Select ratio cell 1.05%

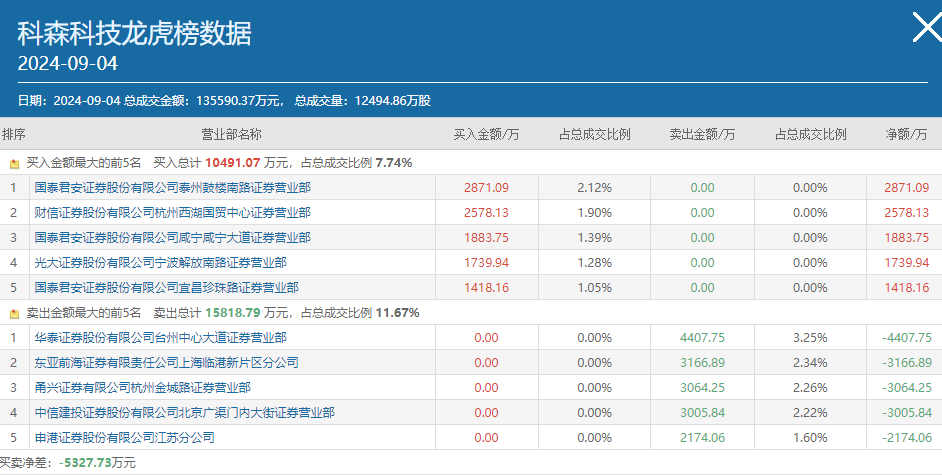(594, 288)
